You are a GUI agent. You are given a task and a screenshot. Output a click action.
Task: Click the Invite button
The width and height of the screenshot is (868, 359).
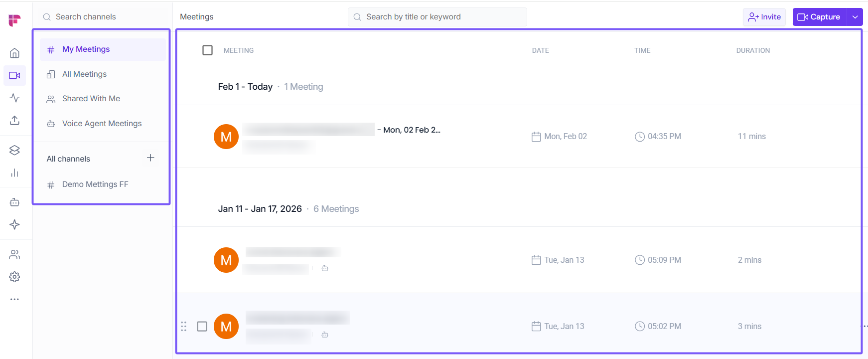(764, 17)
